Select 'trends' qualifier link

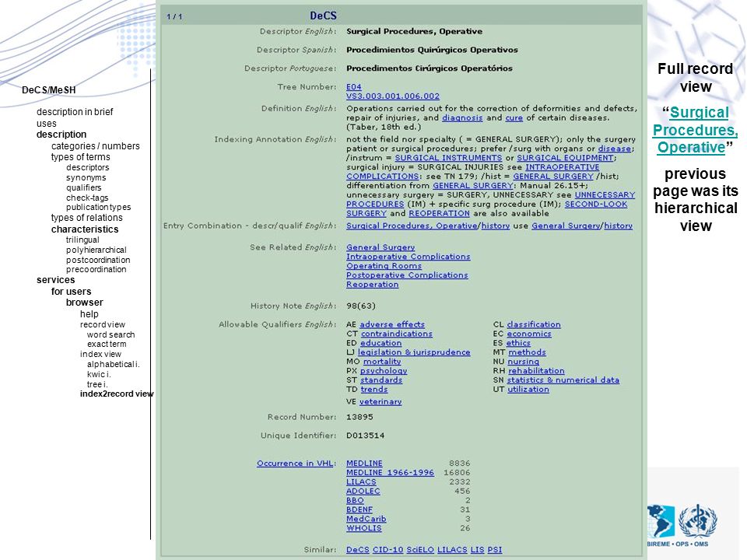click(x=374, y=389)
